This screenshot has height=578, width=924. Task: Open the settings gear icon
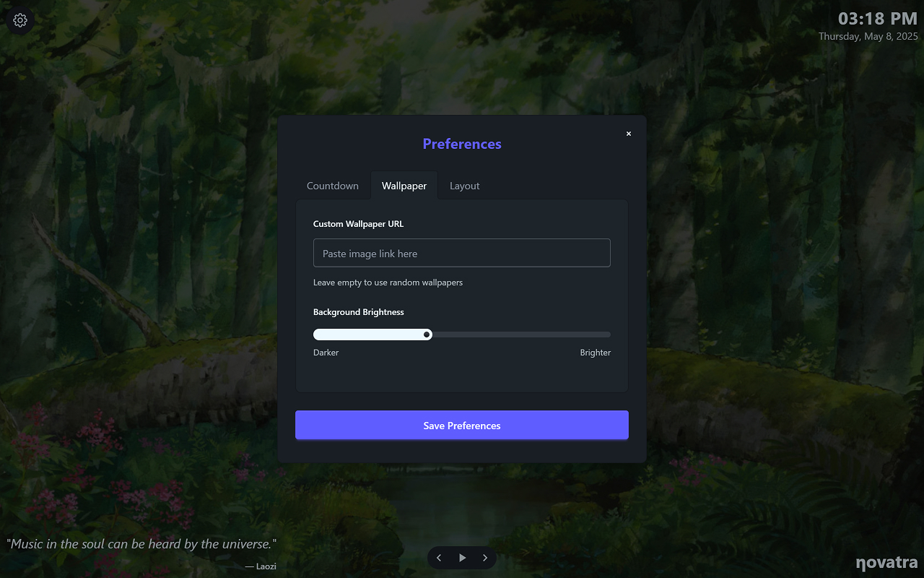(20, 20)
